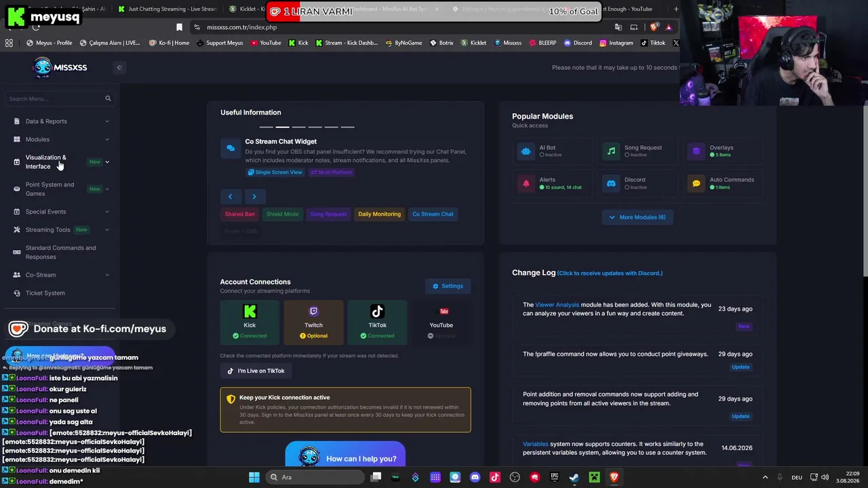This screenshot has height=488, width=868.
Task: Open account connection Settings
Action: (448, 286)
